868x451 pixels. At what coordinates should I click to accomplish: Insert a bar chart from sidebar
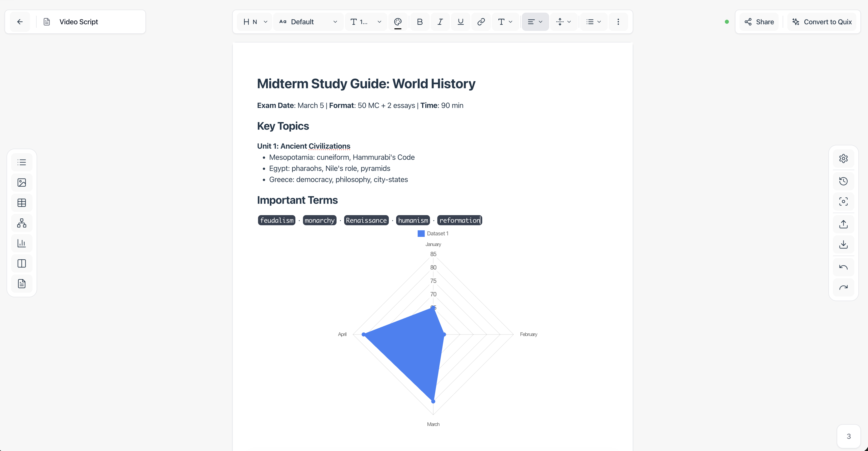[21, 243]
